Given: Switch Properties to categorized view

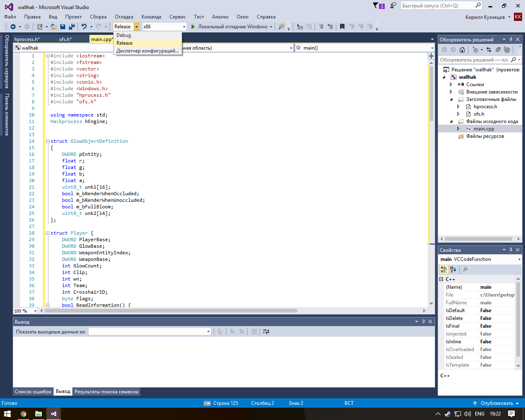Looking at the screenshot, I should (x=444, y=269).
